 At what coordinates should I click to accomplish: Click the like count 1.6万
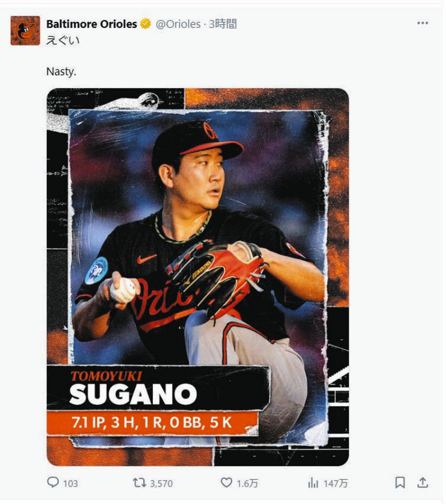(x=247, y=483)
